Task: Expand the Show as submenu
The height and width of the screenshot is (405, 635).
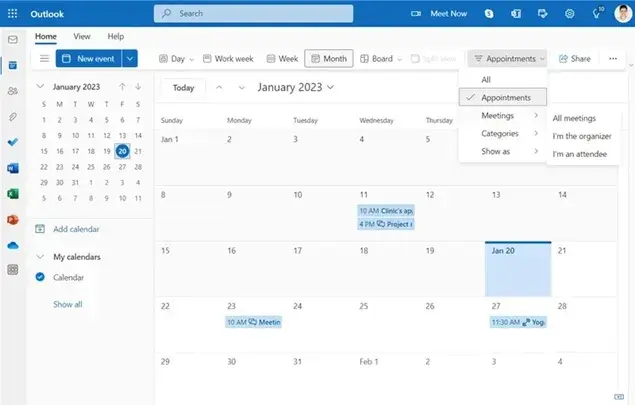Action: click(x=503, y=151)
